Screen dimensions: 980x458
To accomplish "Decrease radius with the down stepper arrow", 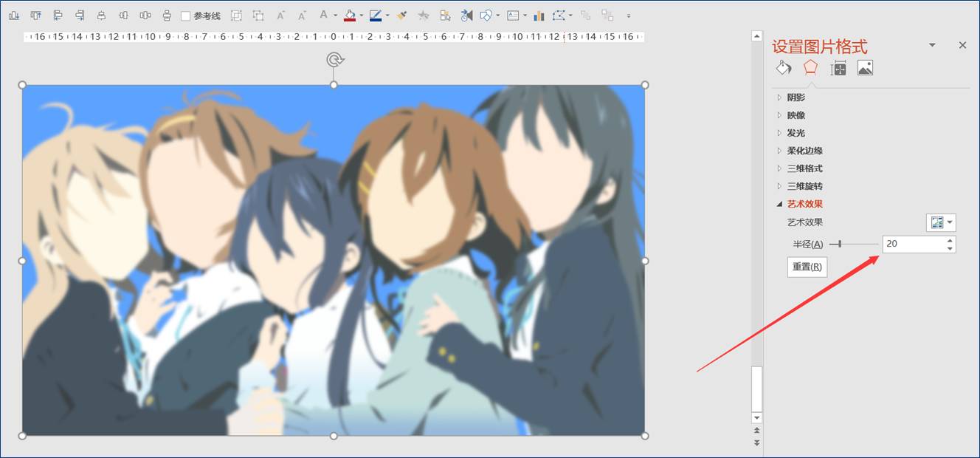I will coord(950,248).
